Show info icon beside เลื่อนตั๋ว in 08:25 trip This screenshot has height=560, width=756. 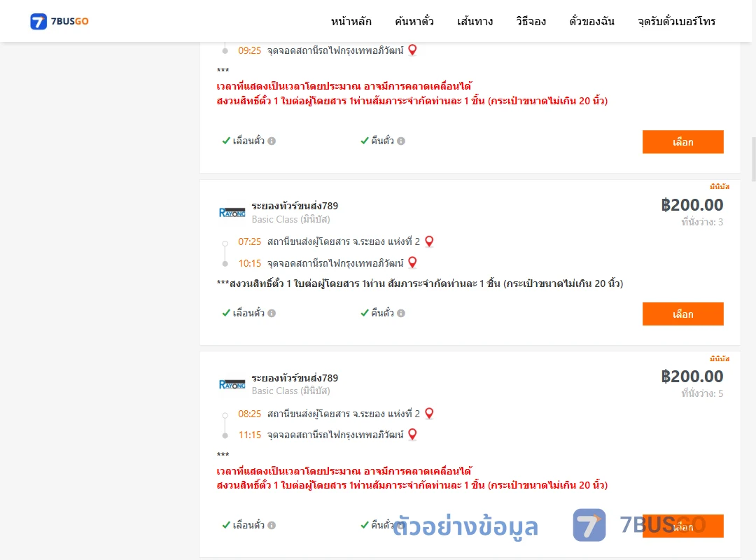(x=272, y=525)
